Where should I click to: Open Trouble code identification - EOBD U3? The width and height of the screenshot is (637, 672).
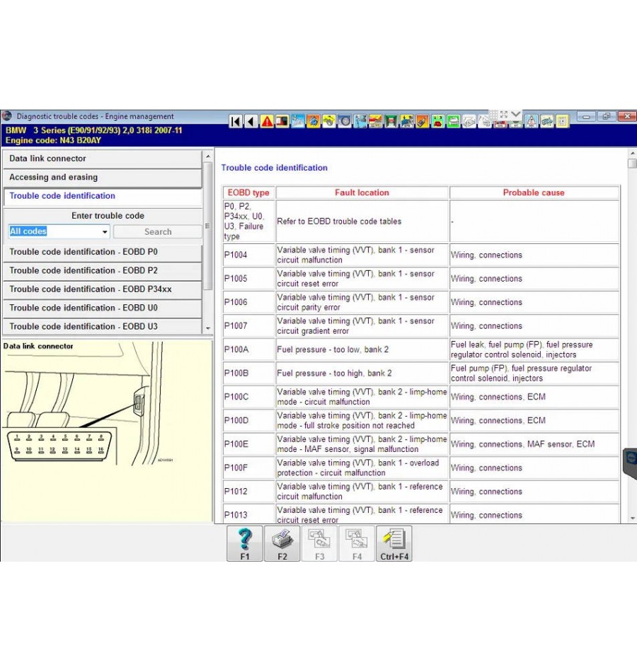click(x=103, y=327)
